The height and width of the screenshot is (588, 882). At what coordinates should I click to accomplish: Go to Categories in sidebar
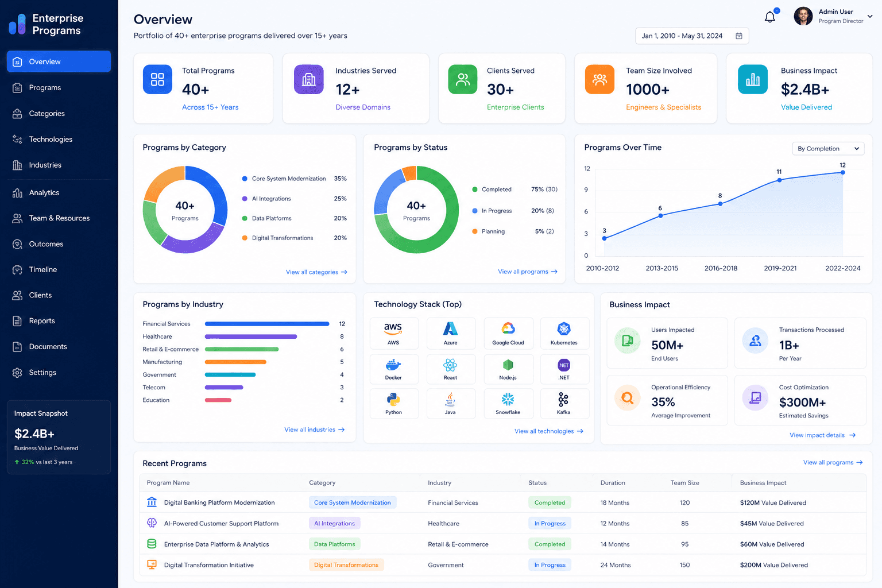[x=59, y=113]
